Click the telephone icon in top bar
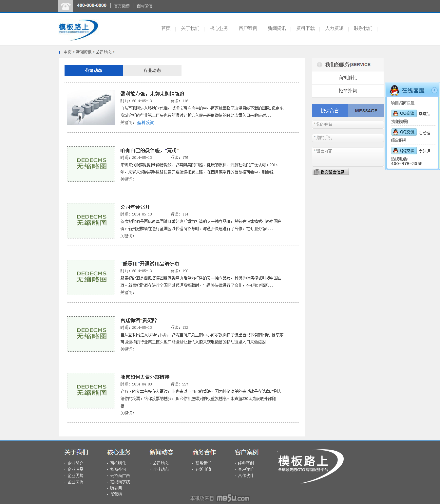The width and height of the screenshot is (440, 504). (x=66, y=6)
